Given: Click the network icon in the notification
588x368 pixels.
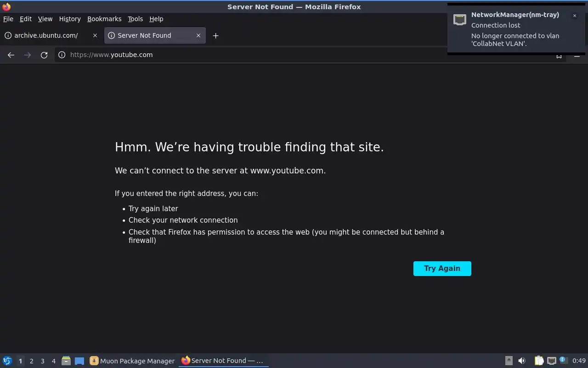Looking at the screenshot, I should click(x=460, y=19).
